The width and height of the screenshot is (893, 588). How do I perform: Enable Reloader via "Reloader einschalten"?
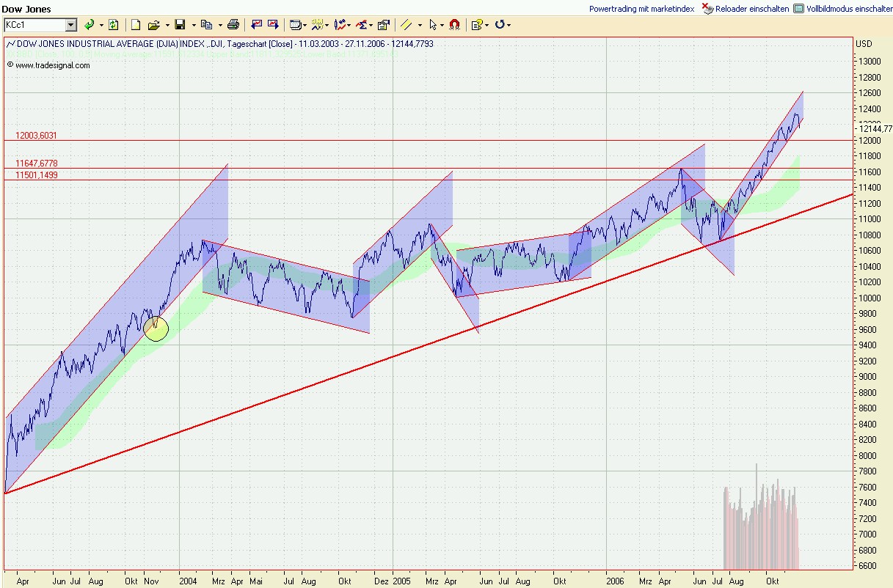click(x=746, y=9)
